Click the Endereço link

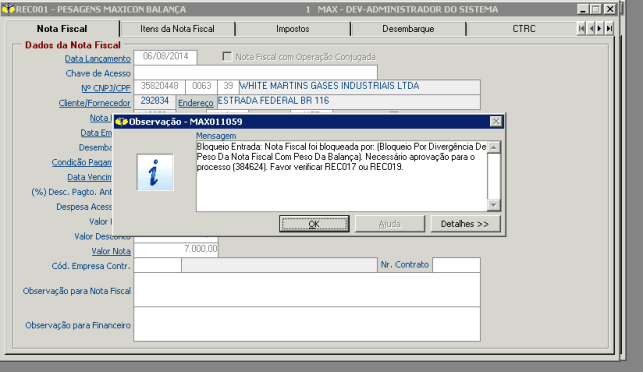[196, 103]
